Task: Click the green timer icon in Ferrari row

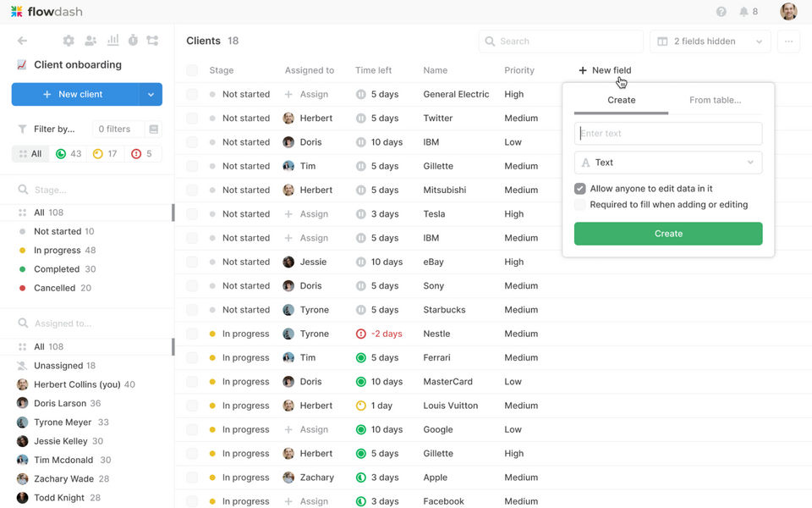Action: tap(361, 357)
